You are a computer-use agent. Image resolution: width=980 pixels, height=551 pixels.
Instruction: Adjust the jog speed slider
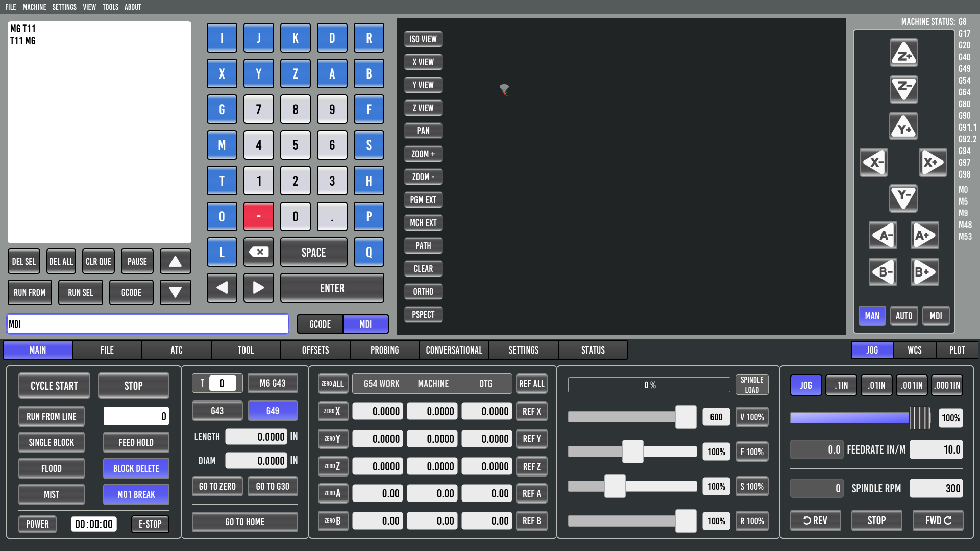click(919, 418)
